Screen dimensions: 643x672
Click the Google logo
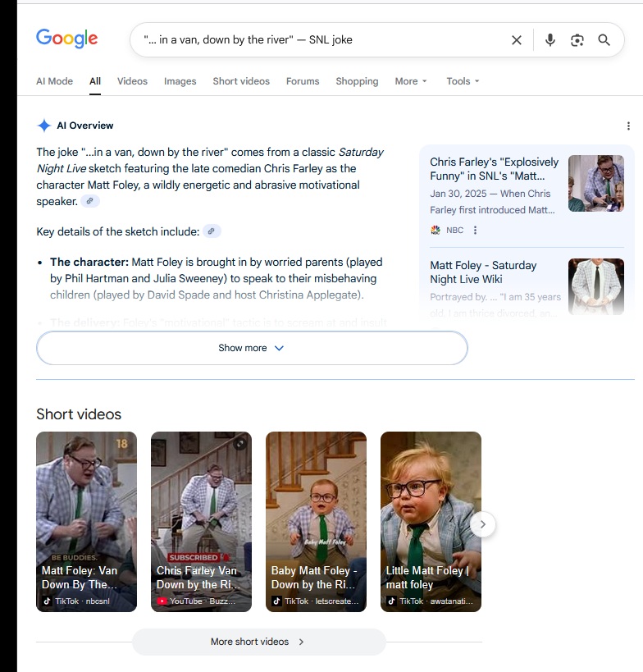click(66, 39)
